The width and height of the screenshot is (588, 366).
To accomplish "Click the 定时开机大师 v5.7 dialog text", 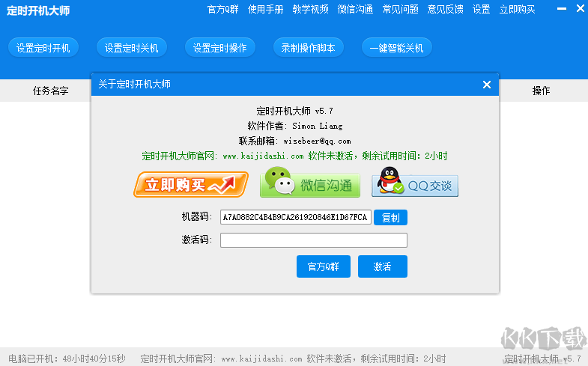I will [x=295, y=111].
